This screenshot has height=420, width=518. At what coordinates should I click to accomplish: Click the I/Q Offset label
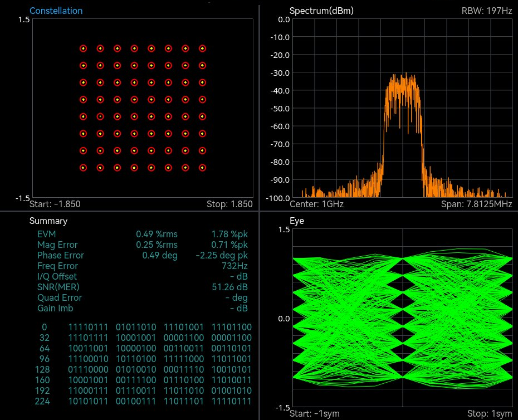click(57, 276)
